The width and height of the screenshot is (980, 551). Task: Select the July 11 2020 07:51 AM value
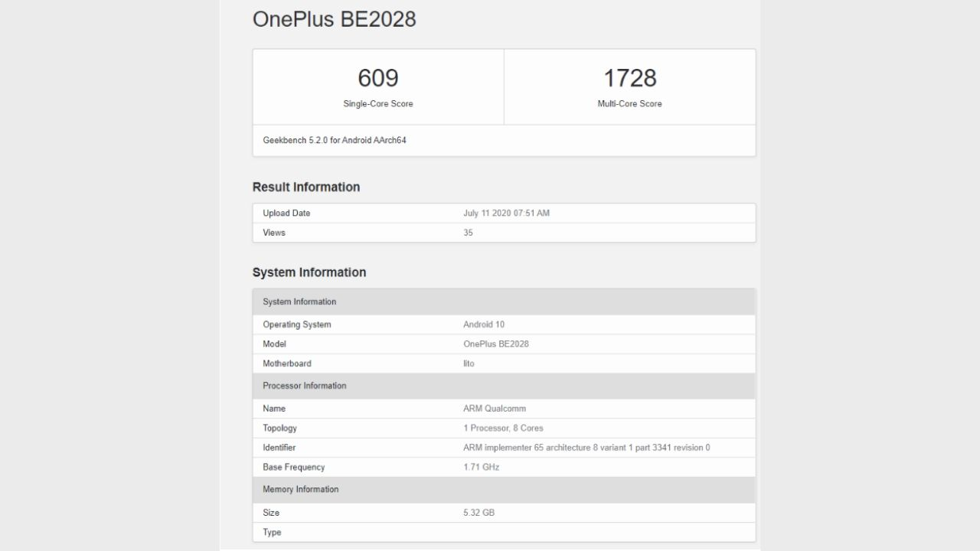tap(506, 214)
